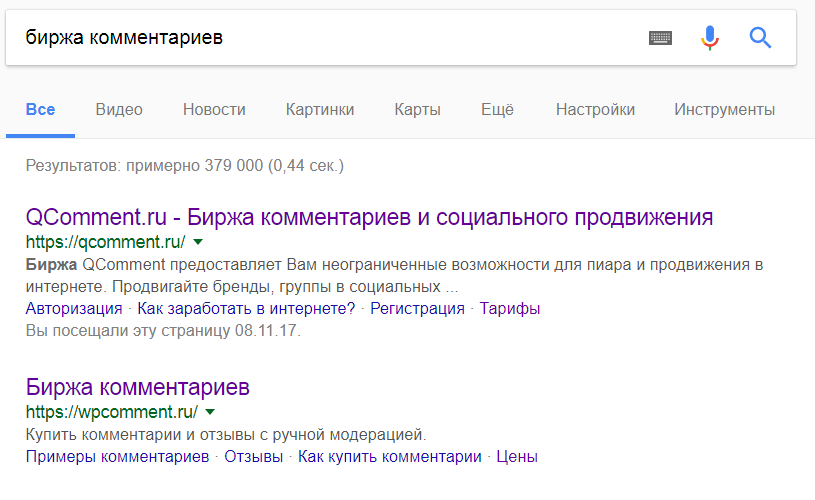Click 'Вы посещали эту страницу 08.11.17.' text

[x=163, y=331]
